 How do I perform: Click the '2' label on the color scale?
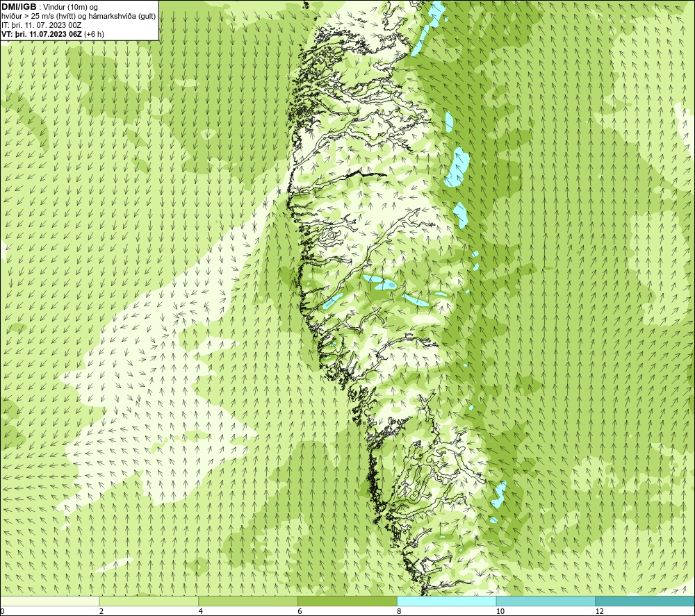(101, 611)
